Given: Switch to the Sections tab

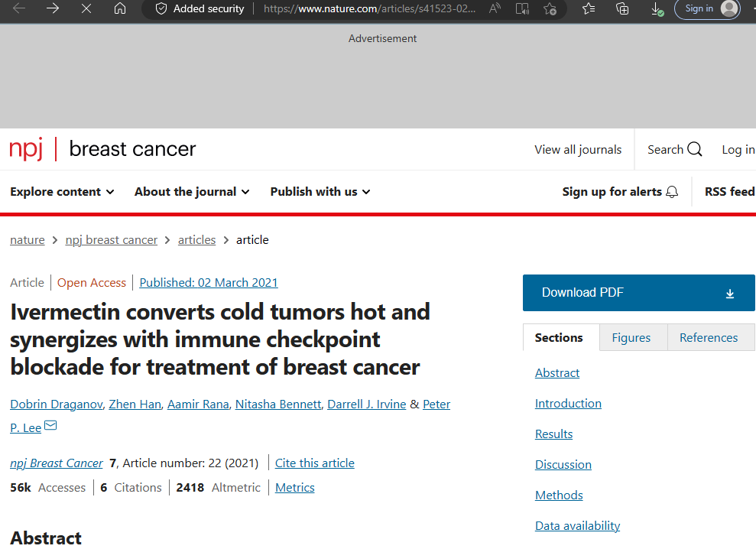Looking at the screenshot, I should 559,338.
